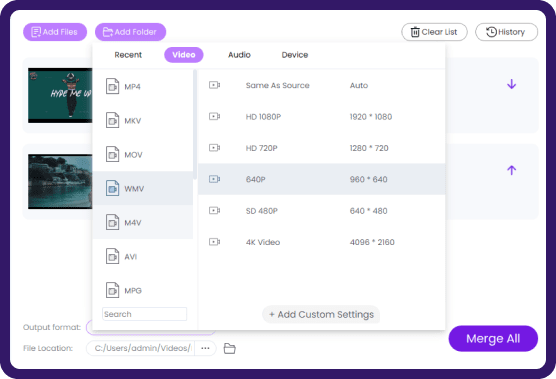Click the MP4 format file icon
556x379 pixels.
click(x=112, y=86)
